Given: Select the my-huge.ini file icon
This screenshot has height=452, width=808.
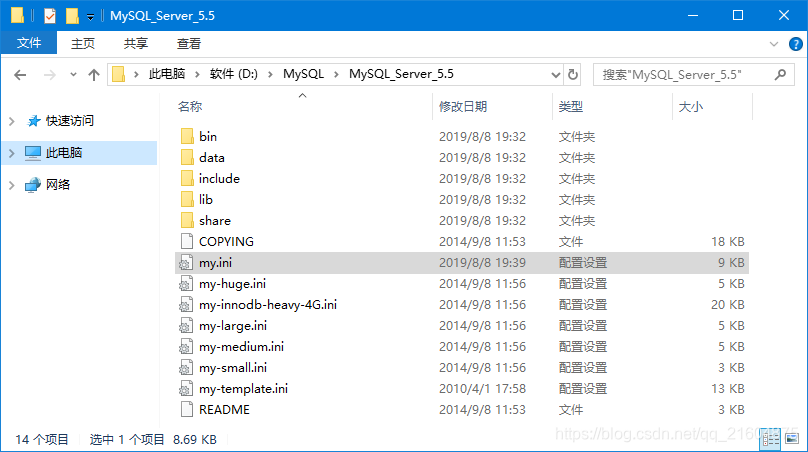Looking at the screenshot, I should click(187, 284).
